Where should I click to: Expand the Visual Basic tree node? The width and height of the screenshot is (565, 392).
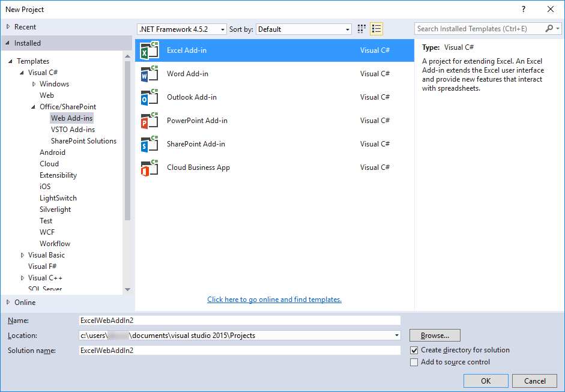coord(22,255)
